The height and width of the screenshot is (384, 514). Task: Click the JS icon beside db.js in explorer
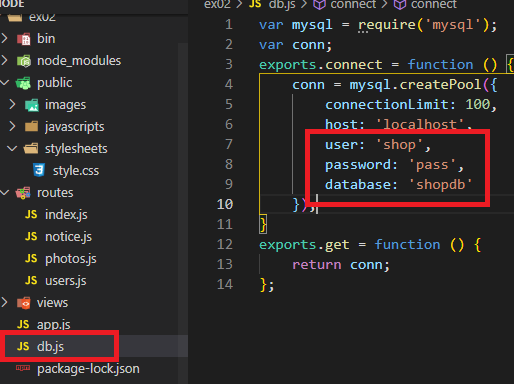pos(23,346)
